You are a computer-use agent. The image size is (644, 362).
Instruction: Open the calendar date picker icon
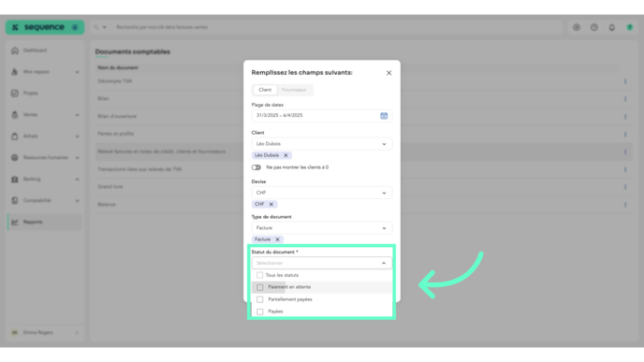[x=384, y=116]
